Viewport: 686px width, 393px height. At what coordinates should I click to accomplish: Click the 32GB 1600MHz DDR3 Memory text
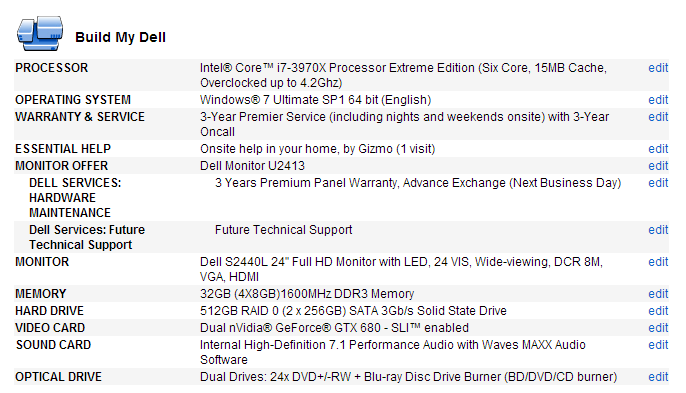pyautogui.click(x=307, y=294)
